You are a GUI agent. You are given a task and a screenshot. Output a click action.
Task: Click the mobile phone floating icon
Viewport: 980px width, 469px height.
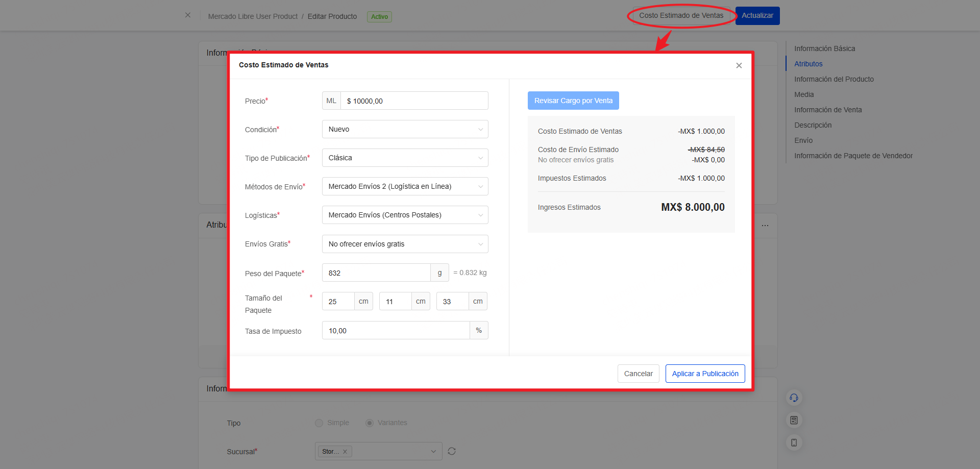(794, 442)
